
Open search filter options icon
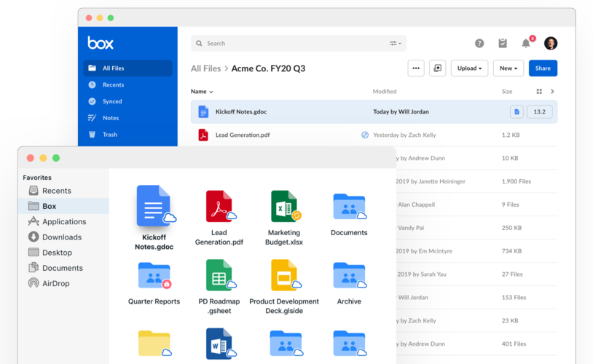pos(395,44)
